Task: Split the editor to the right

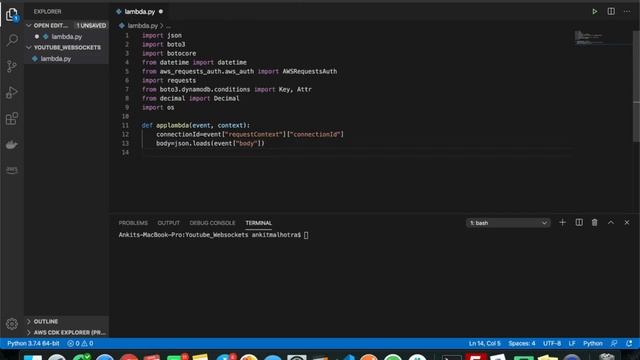Action: [x=611, y=11]
